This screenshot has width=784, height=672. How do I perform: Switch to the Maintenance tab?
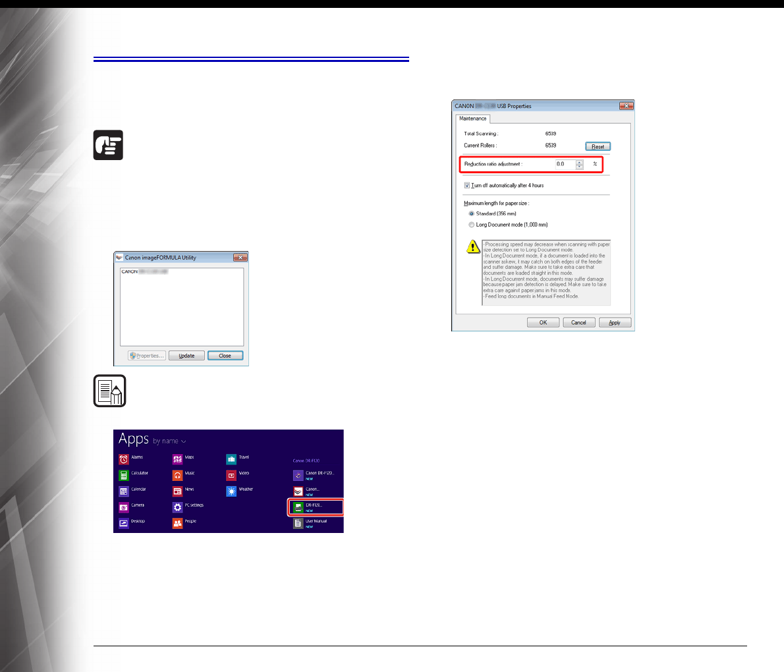[472, 119]
